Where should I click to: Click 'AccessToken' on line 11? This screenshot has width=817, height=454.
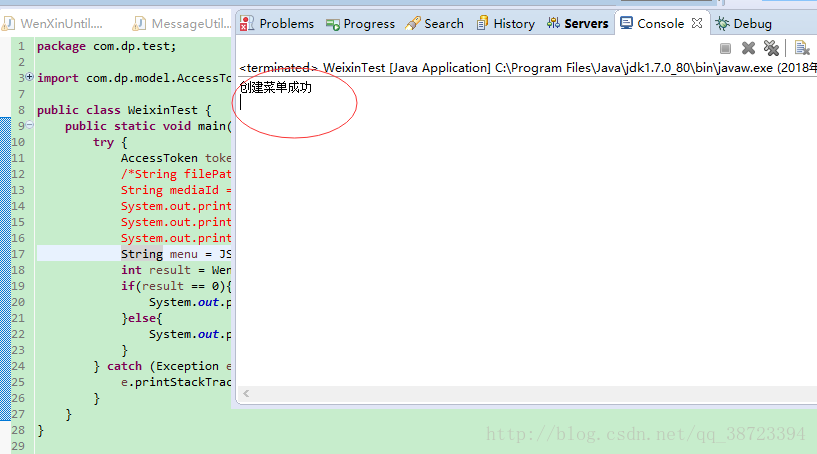coord(159,158)
